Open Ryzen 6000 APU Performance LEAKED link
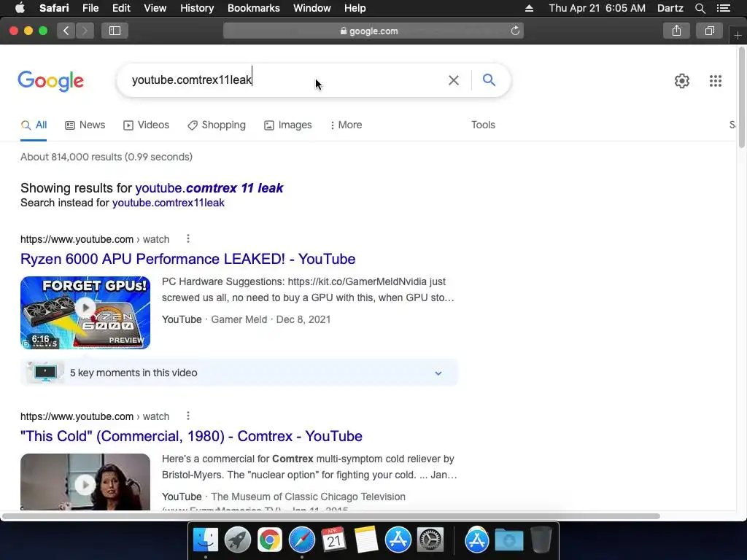The image size is (747, 560). pyautogui.click(x=187, y=259)
